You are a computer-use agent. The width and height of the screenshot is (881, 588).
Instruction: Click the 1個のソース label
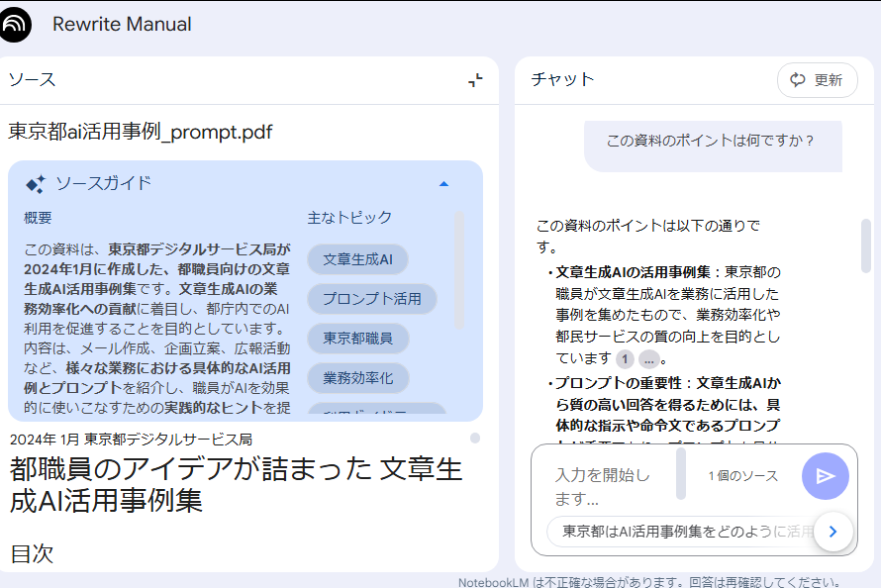pyautogui.click(x=740, y=476)
